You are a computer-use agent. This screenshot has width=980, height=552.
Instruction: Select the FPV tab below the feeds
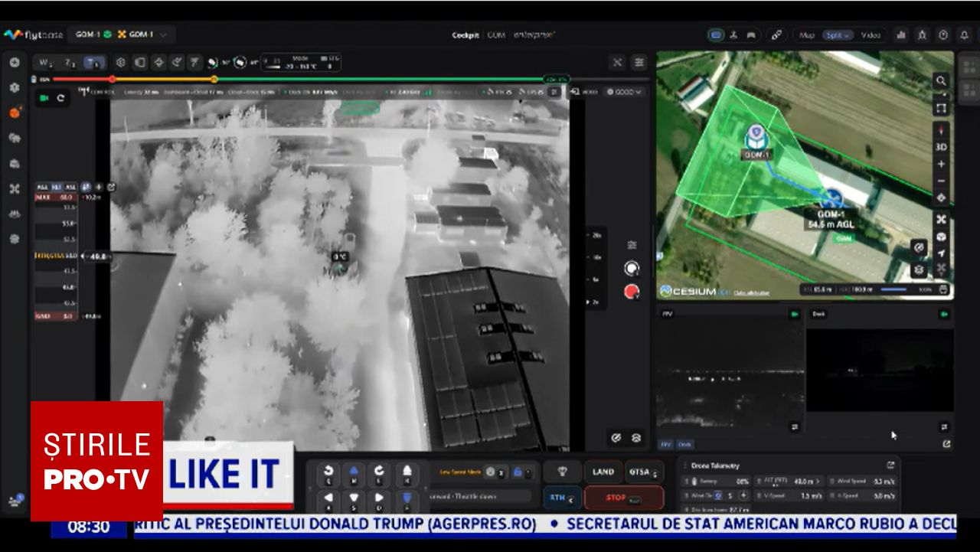point(666,444)
